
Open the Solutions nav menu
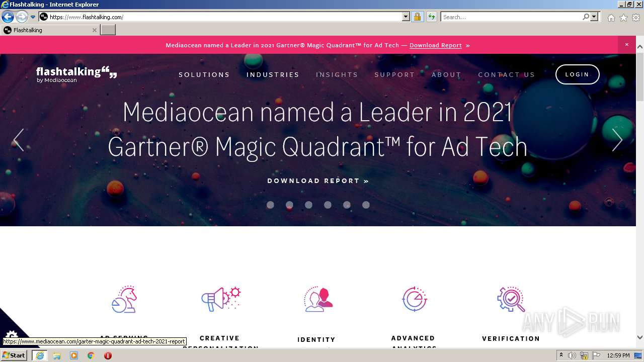tap(204, 74)
